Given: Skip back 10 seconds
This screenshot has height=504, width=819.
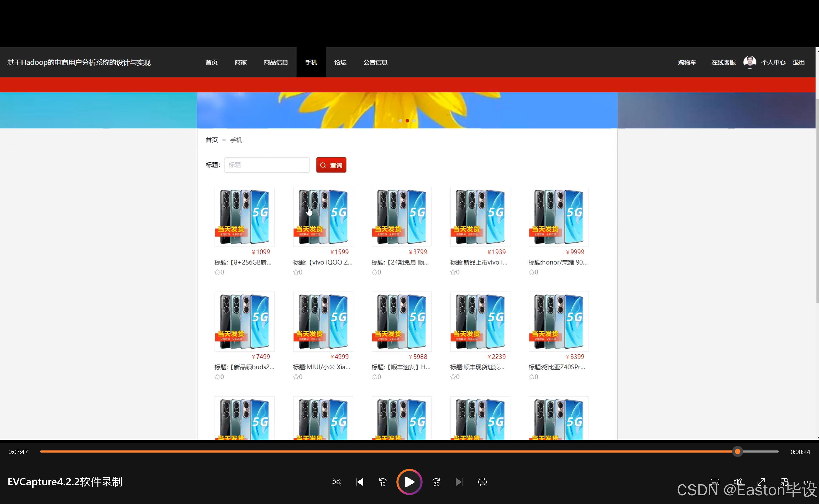Looking at the screenshot, I should click(382, 482).
